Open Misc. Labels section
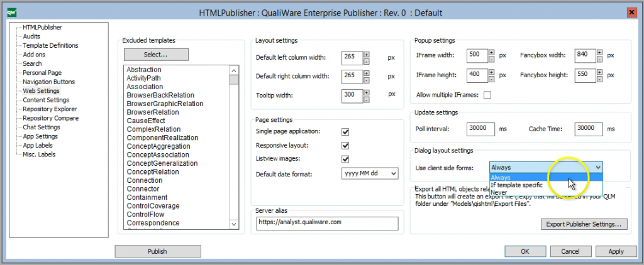The image size is (644, 265). coord(39,154)
